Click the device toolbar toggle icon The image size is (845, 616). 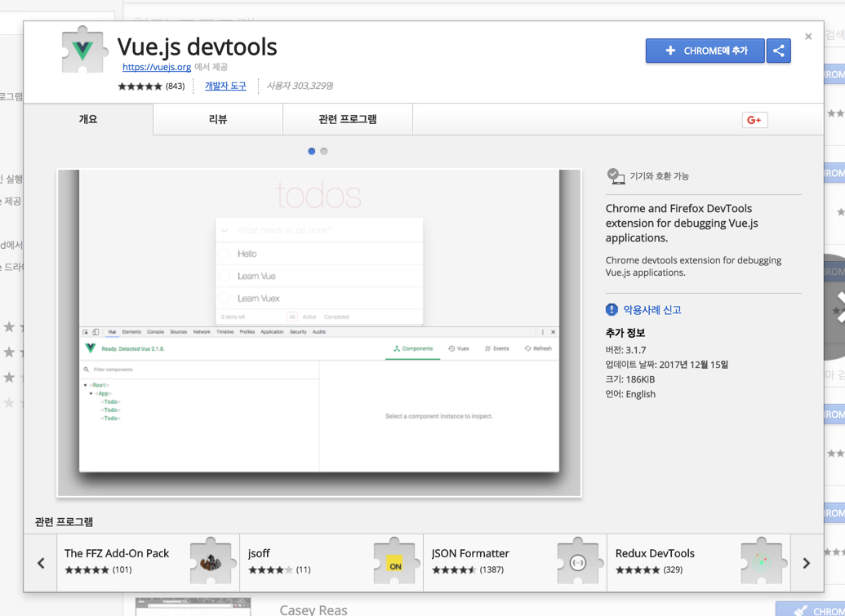(x=96, y=332)
